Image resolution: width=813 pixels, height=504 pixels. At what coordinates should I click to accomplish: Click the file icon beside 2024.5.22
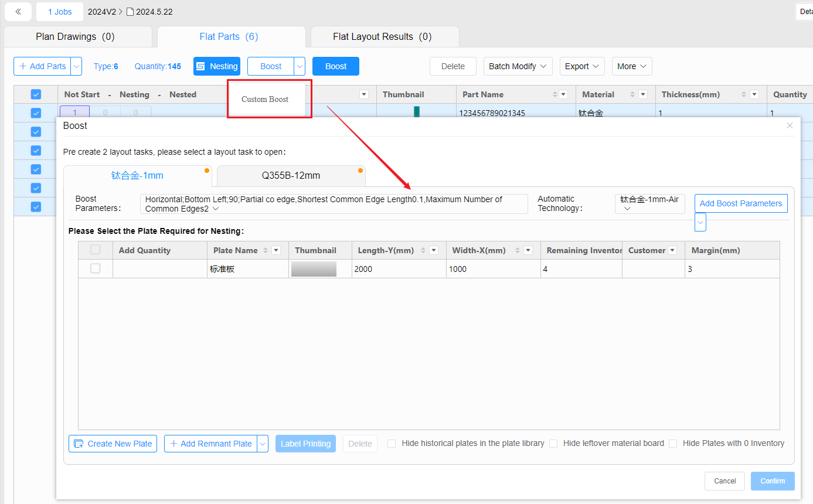[130, 12]
